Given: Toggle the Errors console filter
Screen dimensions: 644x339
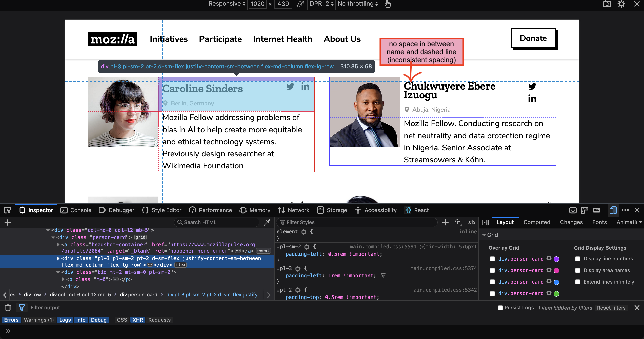Looking at the screenshot, I should (x=11, y=320).
